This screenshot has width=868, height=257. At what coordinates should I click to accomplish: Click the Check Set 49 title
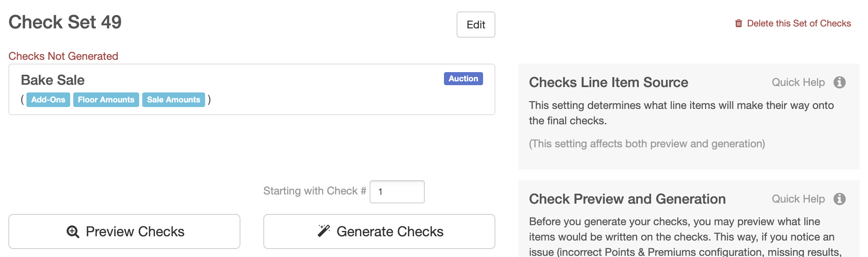click(65, 22)
